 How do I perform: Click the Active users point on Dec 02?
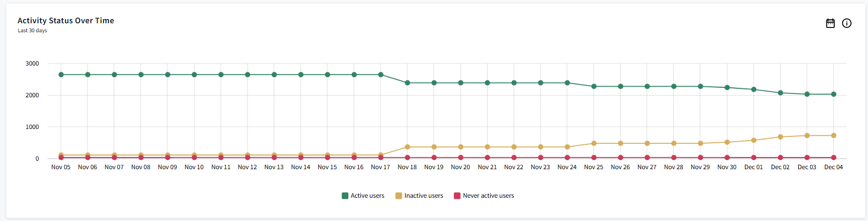tap(780, 93)
